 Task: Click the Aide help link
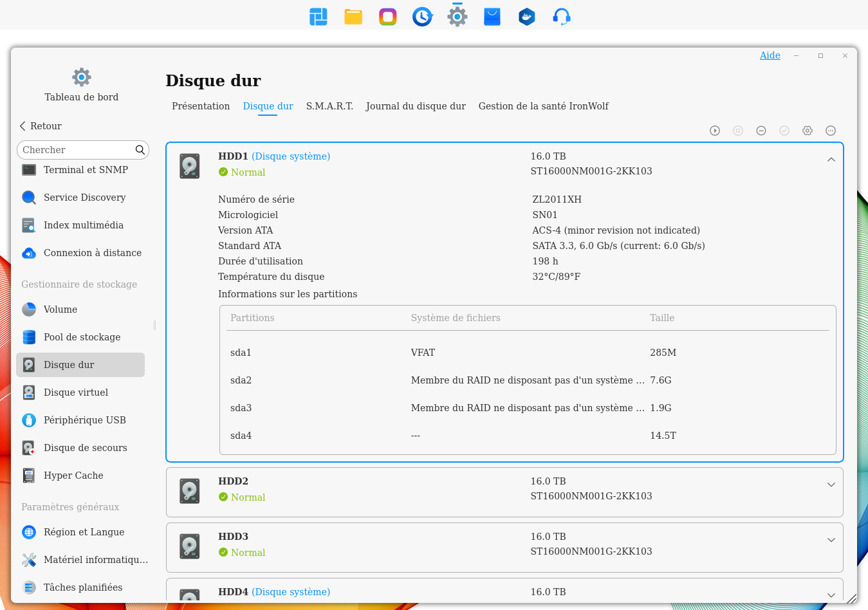point(770,55)
